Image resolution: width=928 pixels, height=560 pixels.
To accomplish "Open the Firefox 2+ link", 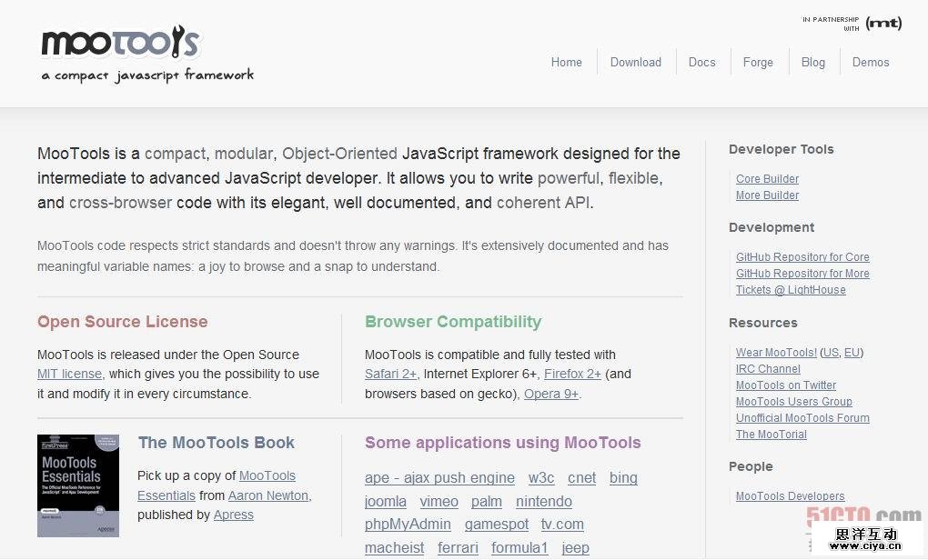I will click(572, 374).
